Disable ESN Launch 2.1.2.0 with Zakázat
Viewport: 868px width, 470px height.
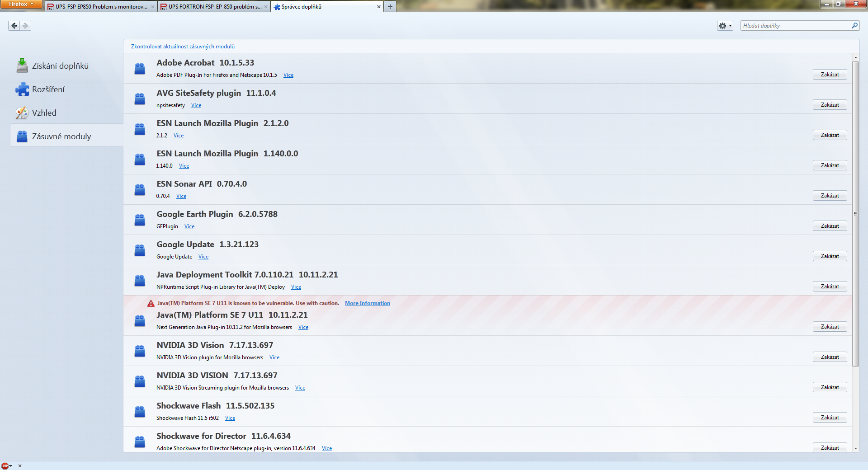(x=830, y=135)
